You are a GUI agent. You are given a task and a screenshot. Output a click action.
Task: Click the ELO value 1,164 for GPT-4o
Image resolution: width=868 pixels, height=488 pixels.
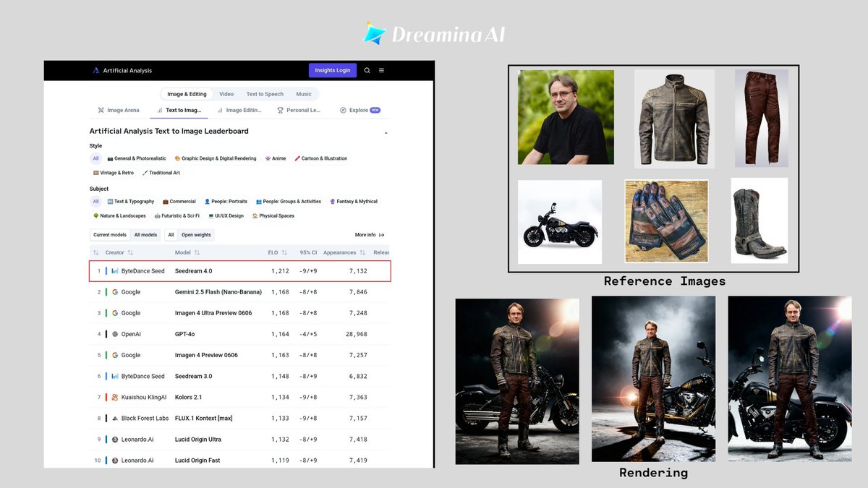tap(280, 334)
